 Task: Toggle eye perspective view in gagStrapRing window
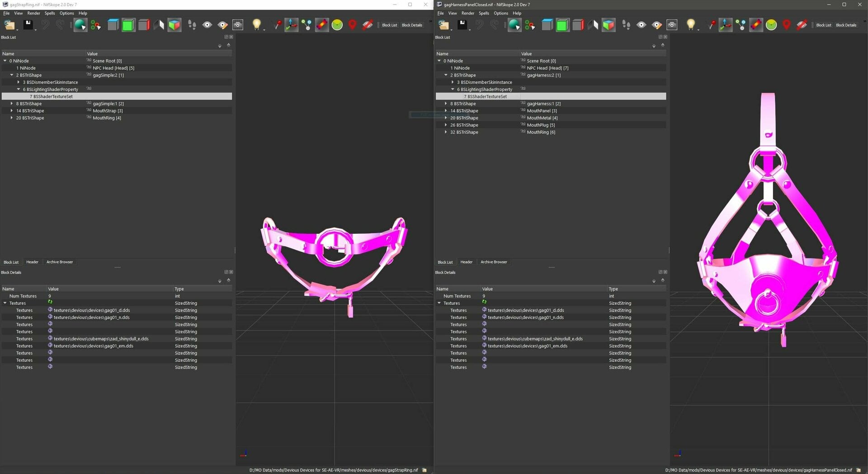pos(207,25)
